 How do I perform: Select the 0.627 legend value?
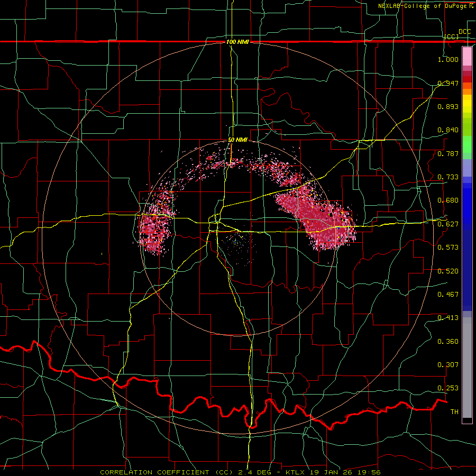tap(448, 224)
